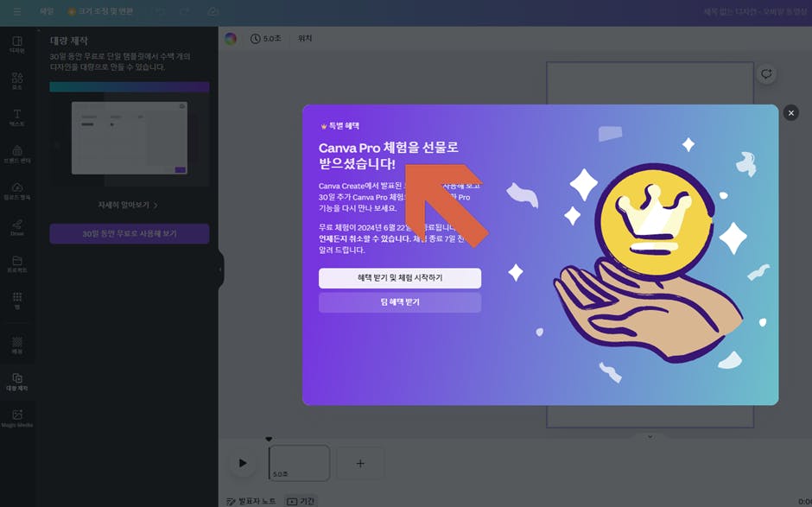The image size is (812, 507).
Task: Click the Canva Pro 체험을 선물로 heading
Action: (x=389, y=155)
